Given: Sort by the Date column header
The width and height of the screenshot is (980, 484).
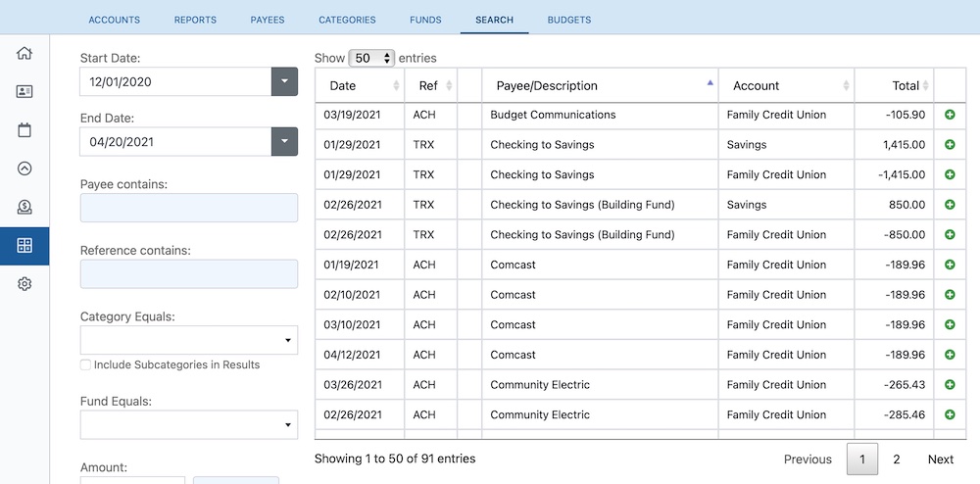Looking at the screenshot, I should pyautogui.click(x=360, y=85).
